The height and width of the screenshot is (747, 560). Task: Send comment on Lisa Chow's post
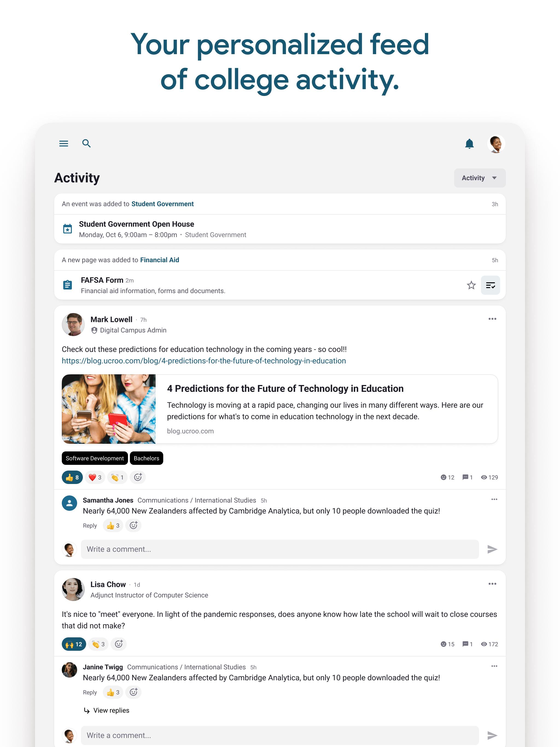pos(492,735)
